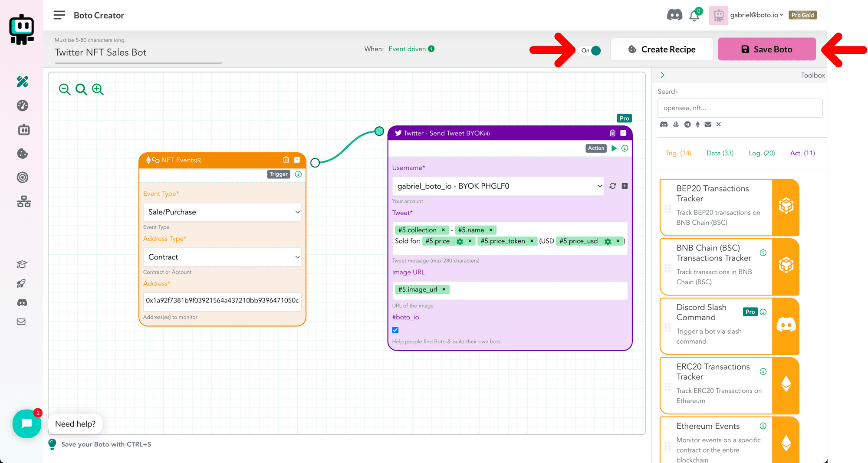Filter toolbox by Telegram icon
Image resolution: width=868 pixels, height=463 pixels.
tap(687, 125)
